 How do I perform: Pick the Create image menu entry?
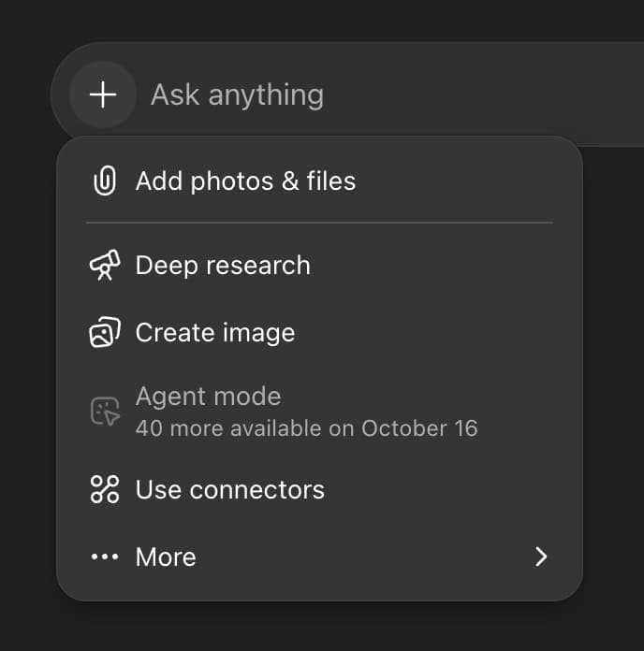pyautogui.click(x=215, y=333)
